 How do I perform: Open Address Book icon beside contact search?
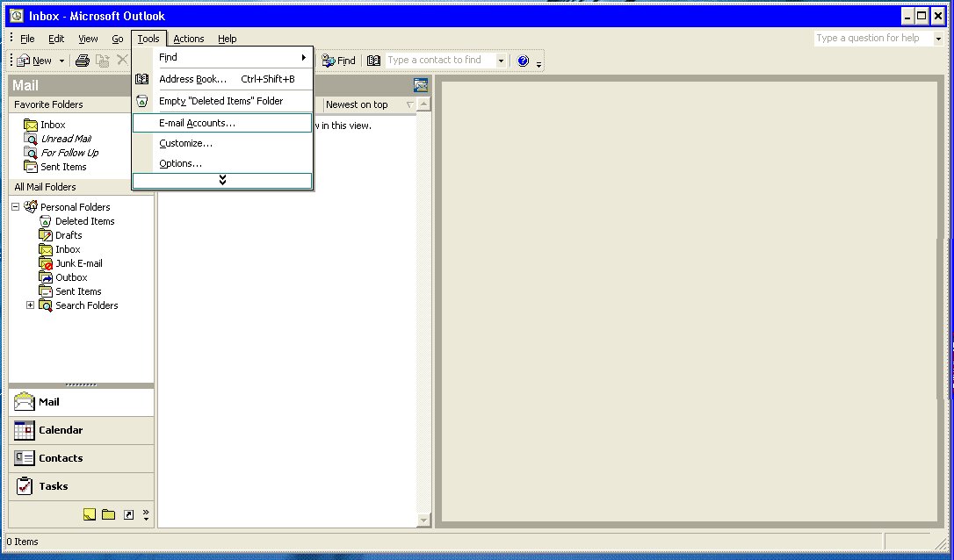(x=374, y=61)
